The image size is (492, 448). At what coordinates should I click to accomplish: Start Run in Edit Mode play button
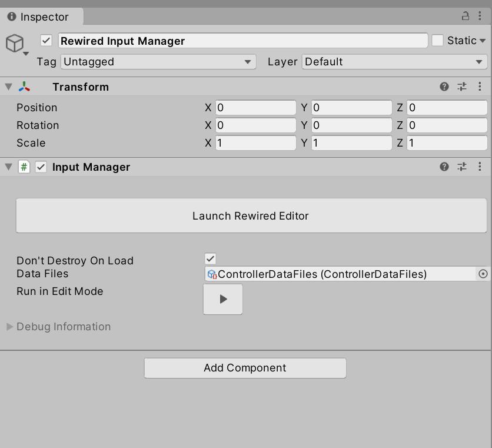coord(223,299)
